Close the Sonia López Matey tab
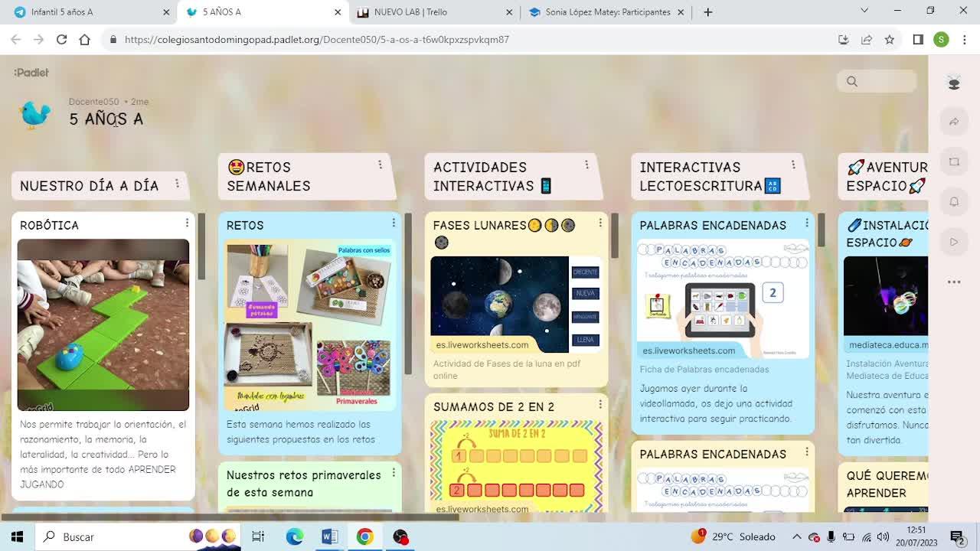980x551 pixels. tap(681, 12)
